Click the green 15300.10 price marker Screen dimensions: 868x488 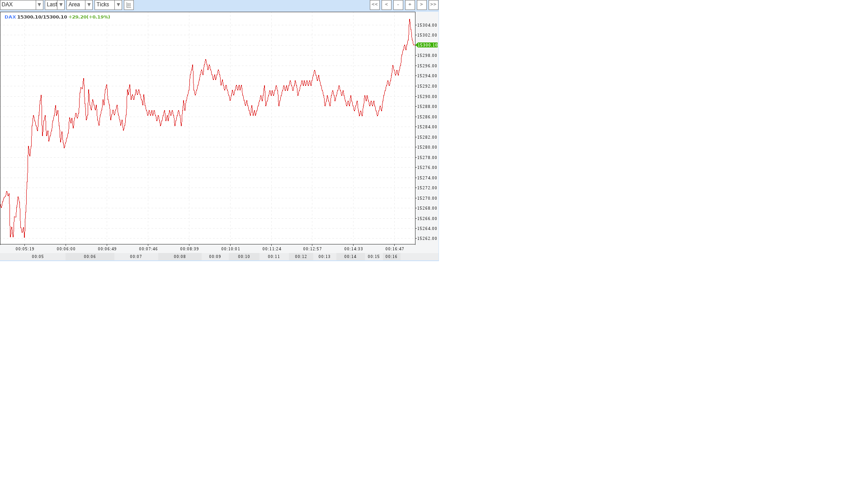pos(427,45)
